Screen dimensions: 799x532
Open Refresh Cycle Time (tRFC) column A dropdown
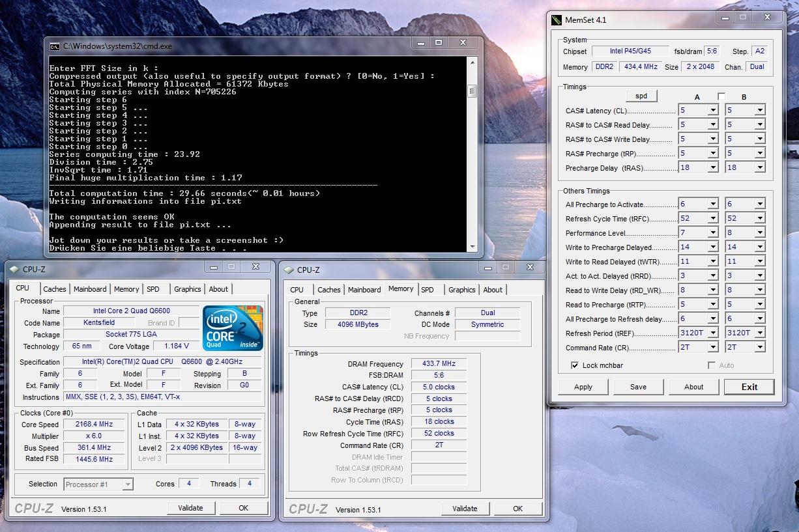tap(712, 219)
